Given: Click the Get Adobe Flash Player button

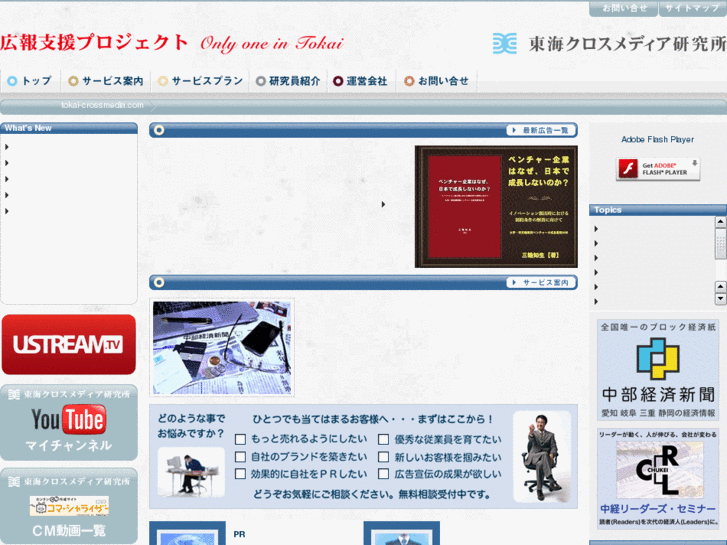Looking at the screenshot, I should click(658, 169).
